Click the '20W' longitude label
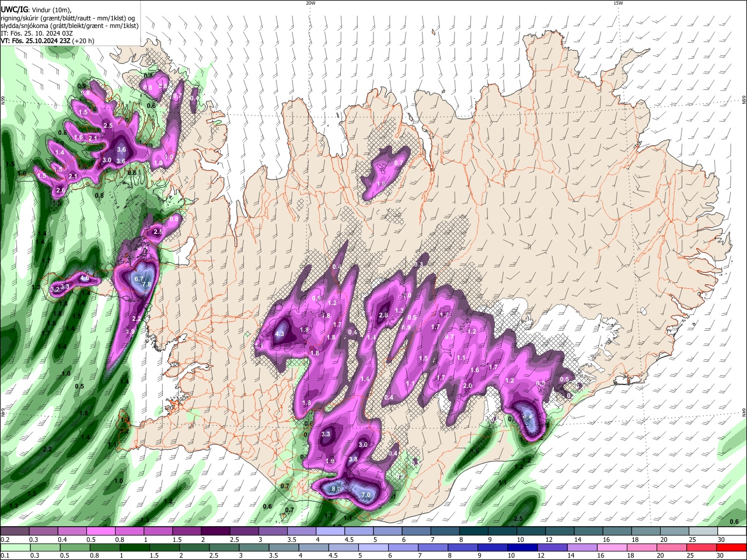747x560 pixels. click(x=310, y=3)
